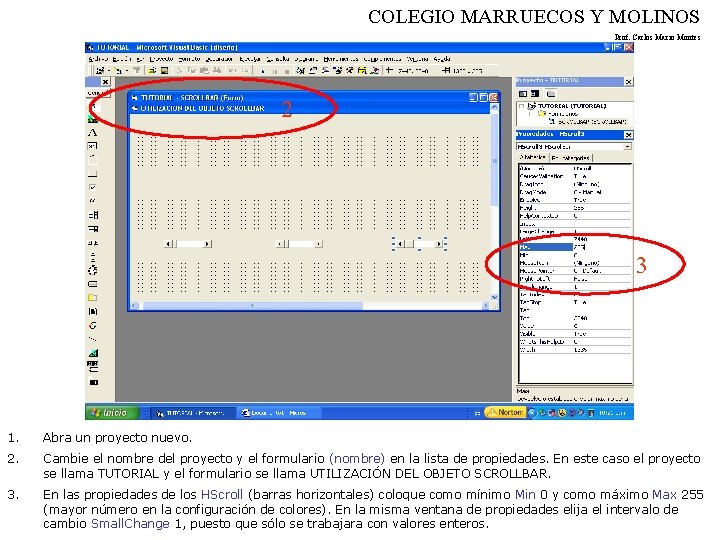720x540 pixels.
Task: Select the Label control (A icon)
Action: [x=93, y=133]
